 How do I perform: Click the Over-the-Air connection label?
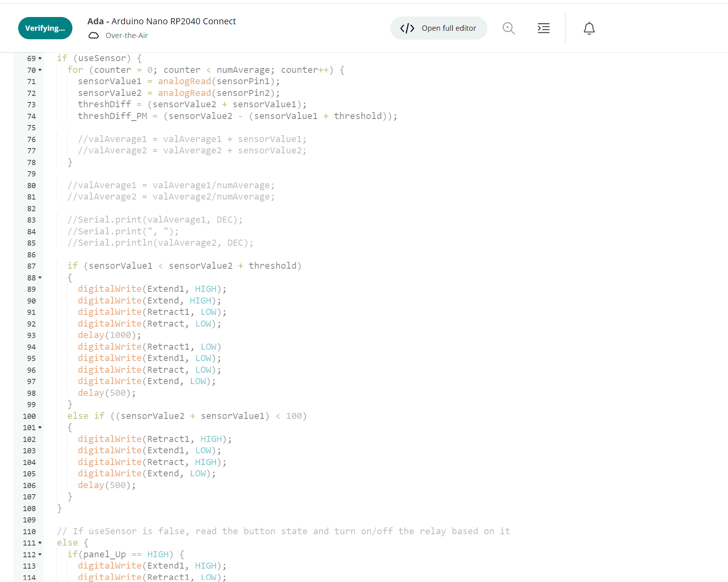point(127,36)
